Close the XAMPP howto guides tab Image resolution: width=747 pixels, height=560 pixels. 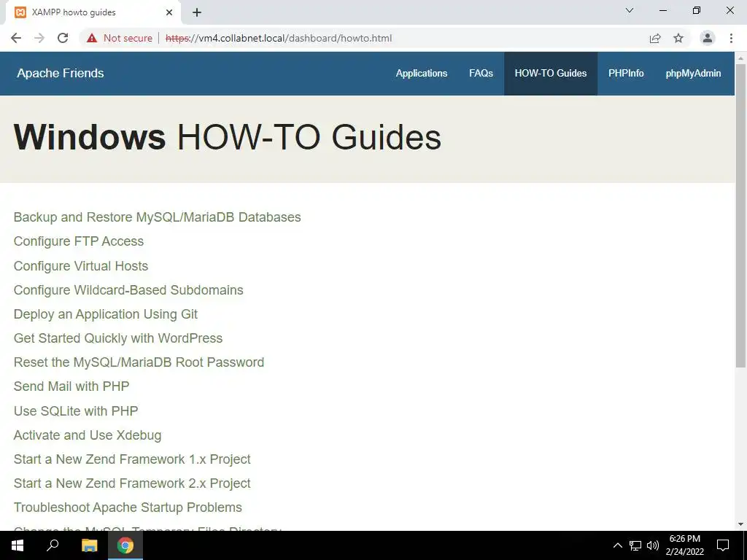pos(169,12)
